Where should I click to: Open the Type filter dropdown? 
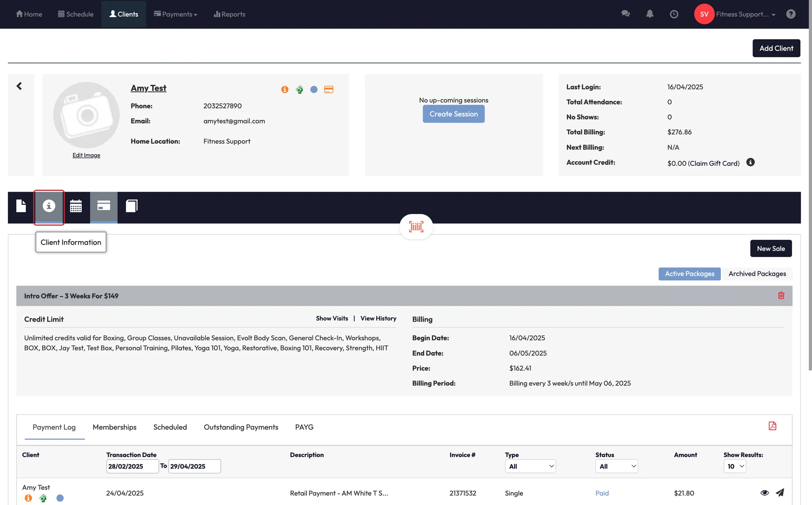[530, 466]
